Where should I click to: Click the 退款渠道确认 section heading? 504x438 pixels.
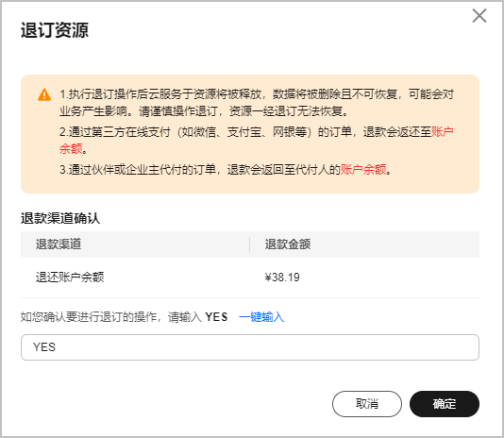60,218
